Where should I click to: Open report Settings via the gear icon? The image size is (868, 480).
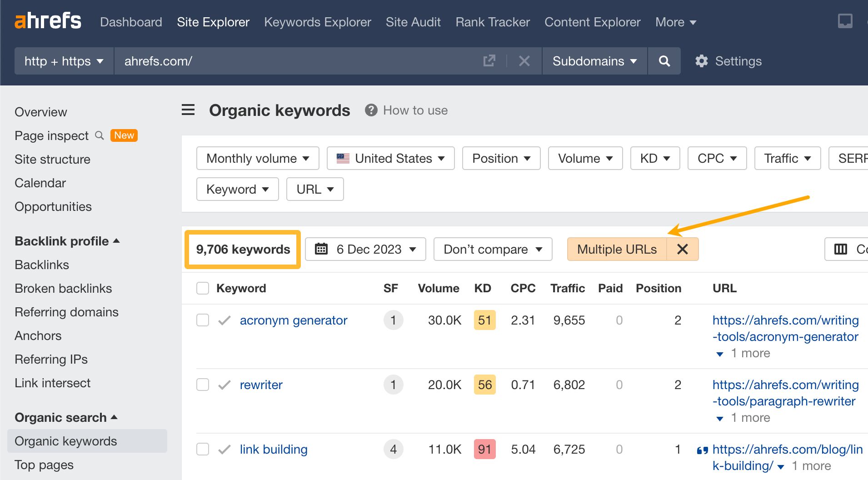click(x=701, y=61)
